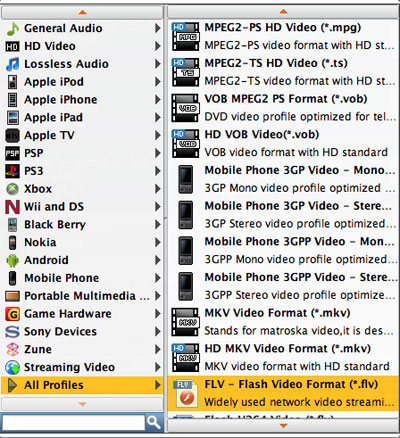
Task: Expand the Android submenu arrow
Action: 158,260
